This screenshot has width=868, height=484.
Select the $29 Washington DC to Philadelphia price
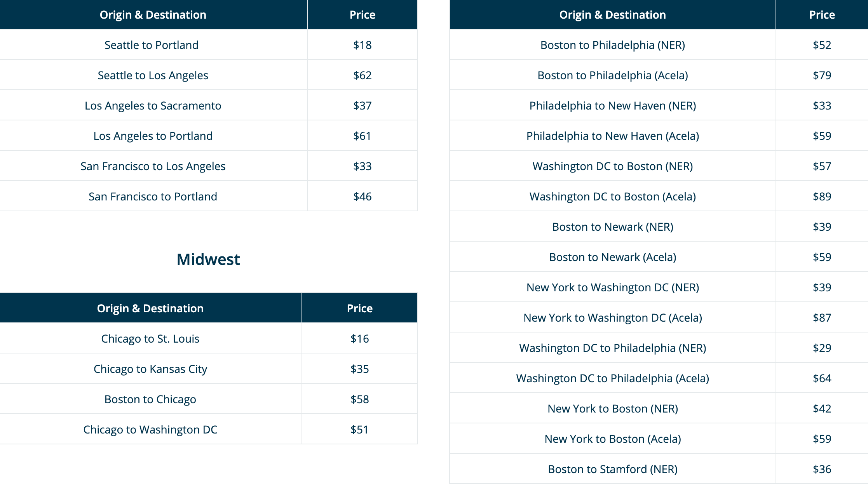pos(822,348)
